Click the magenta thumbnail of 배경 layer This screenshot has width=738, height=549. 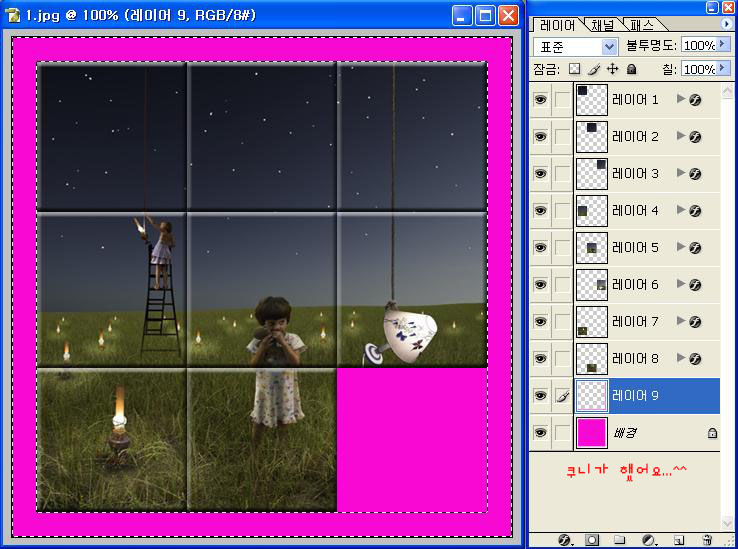pyautogui.click(x=592, y=433)
